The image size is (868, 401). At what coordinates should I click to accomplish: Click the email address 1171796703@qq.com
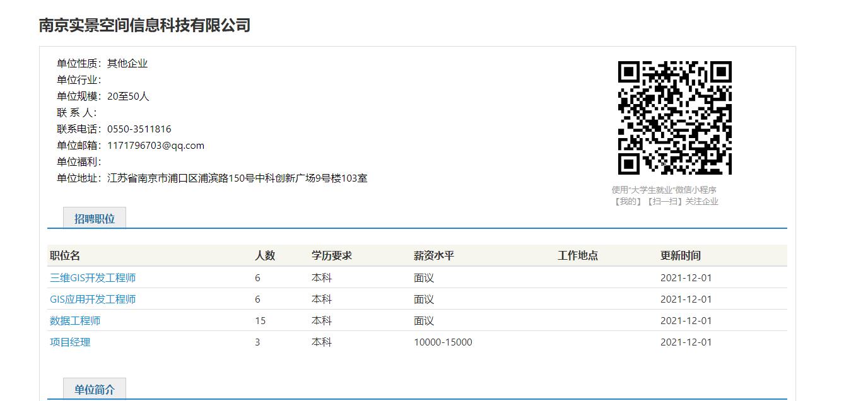click(x=156, y=146)
